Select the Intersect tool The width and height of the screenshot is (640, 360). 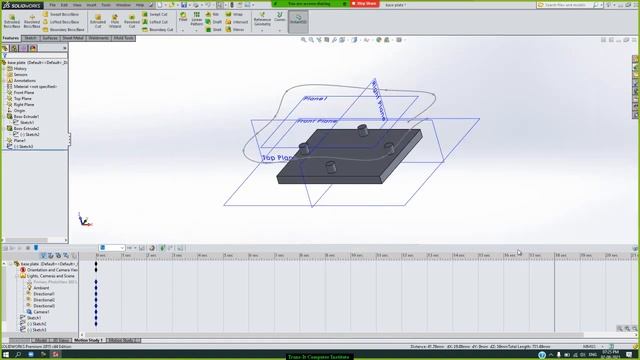click(237, 22)
